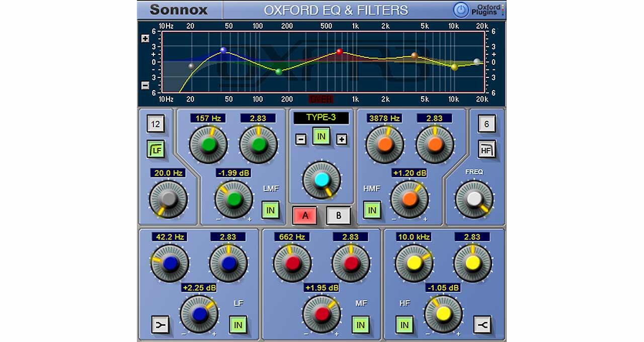Click the Oxford Plugins power icon
644x342 pixels.
460,10
